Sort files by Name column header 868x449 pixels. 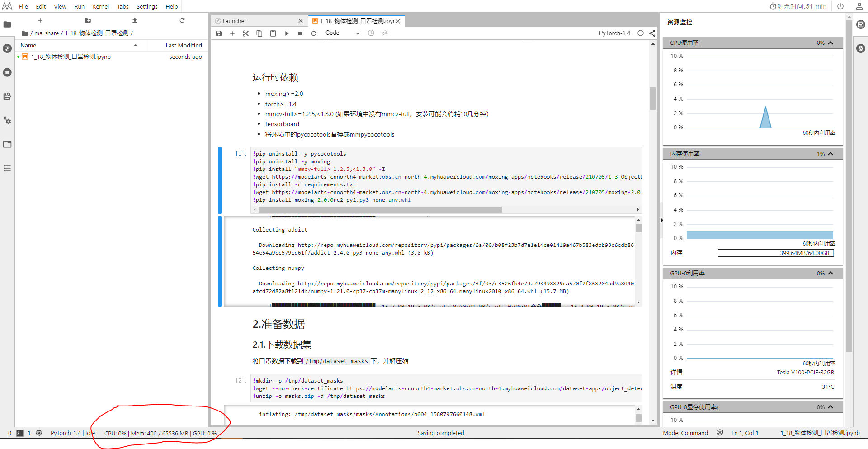[80, 46]
